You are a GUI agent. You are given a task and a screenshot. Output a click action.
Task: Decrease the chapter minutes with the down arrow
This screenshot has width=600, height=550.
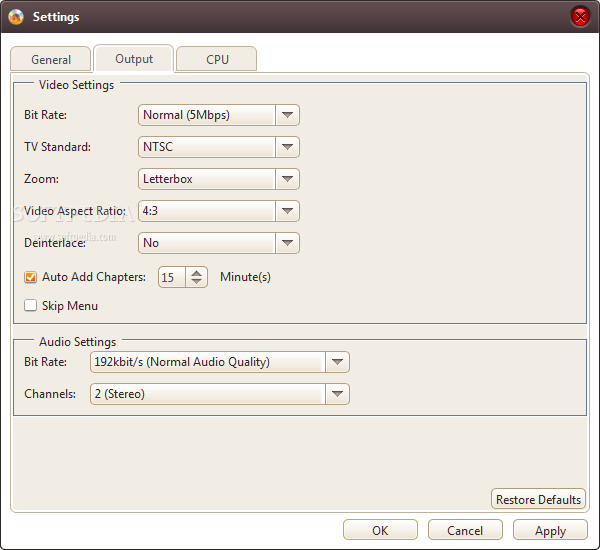point(196,281)
